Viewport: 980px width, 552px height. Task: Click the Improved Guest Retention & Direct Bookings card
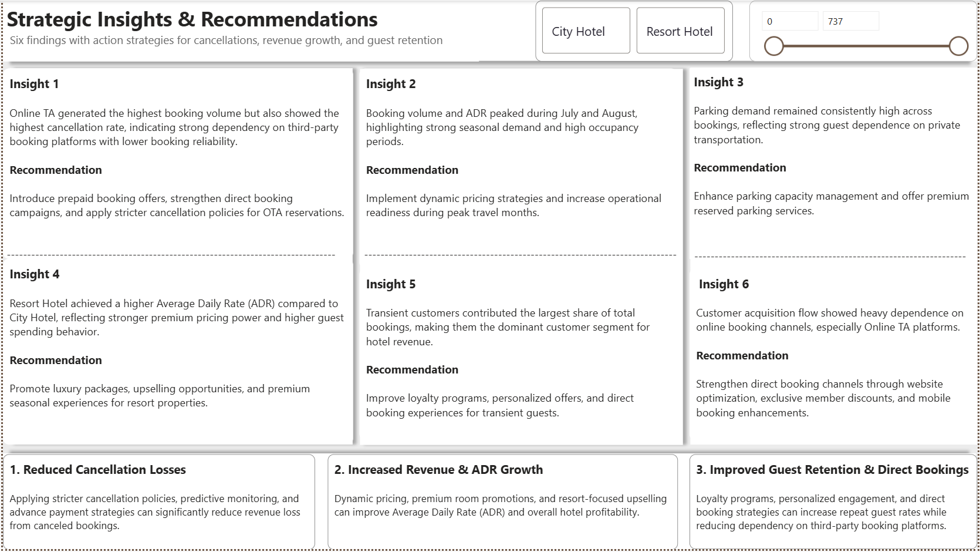[833, 501]
